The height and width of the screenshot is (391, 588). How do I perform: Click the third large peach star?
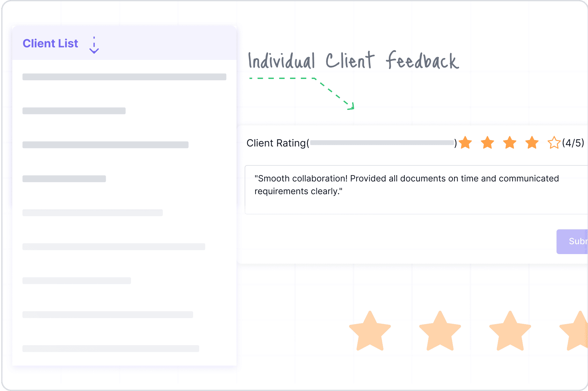[510, 331]
